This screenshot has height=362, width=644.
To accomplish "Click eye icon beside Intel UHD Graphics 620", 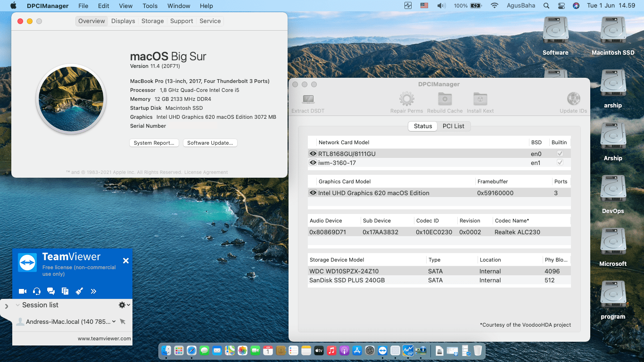I will coord(313,193).
